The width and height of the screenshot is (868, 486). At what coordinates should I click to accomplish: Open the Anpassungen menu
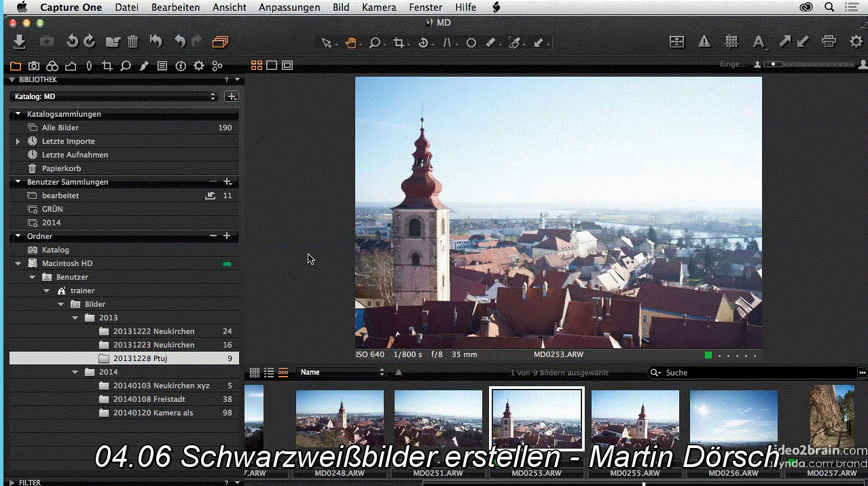click(x=289, y=7)
